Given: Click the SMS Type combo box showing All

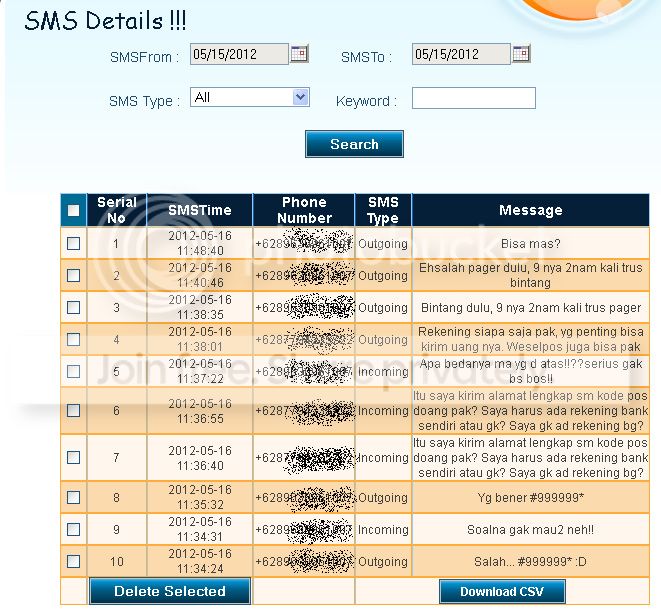Looking at the screenshot, I should coord(250,97).
